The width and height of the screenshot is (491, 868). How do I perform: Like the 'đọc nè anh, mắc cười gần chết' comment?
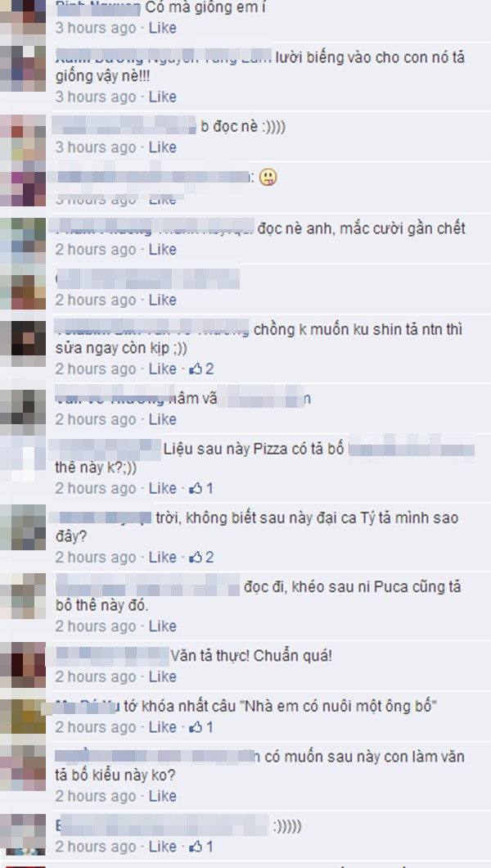pos(163,250)
